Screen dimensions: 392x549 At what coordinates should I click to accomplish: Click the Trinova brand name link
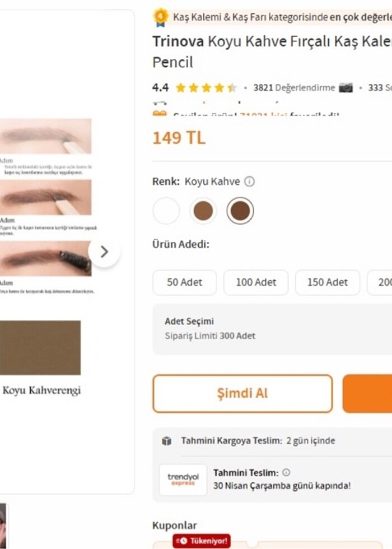(x=178, y=41)
